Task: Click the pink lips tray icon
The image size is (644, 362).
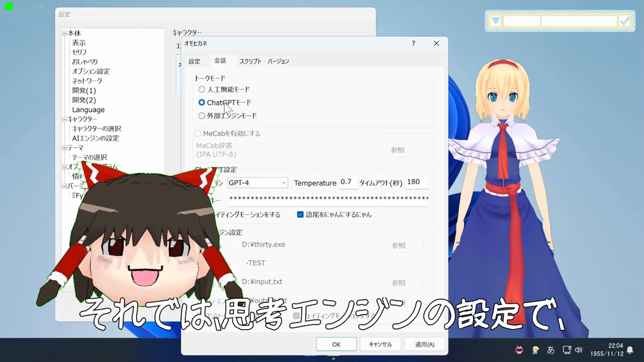Action: pos(519,350)
